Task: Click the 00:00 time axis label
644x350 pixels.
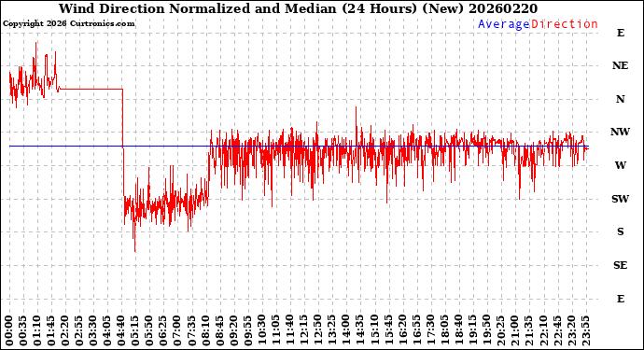Action: point(9,331)
